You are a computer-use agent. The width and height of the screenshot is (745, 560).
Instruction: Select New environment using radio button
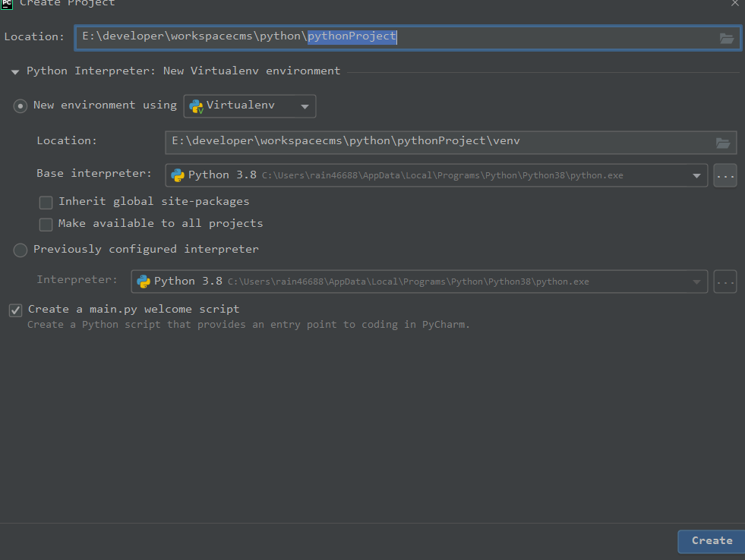(x=21, y=106)
